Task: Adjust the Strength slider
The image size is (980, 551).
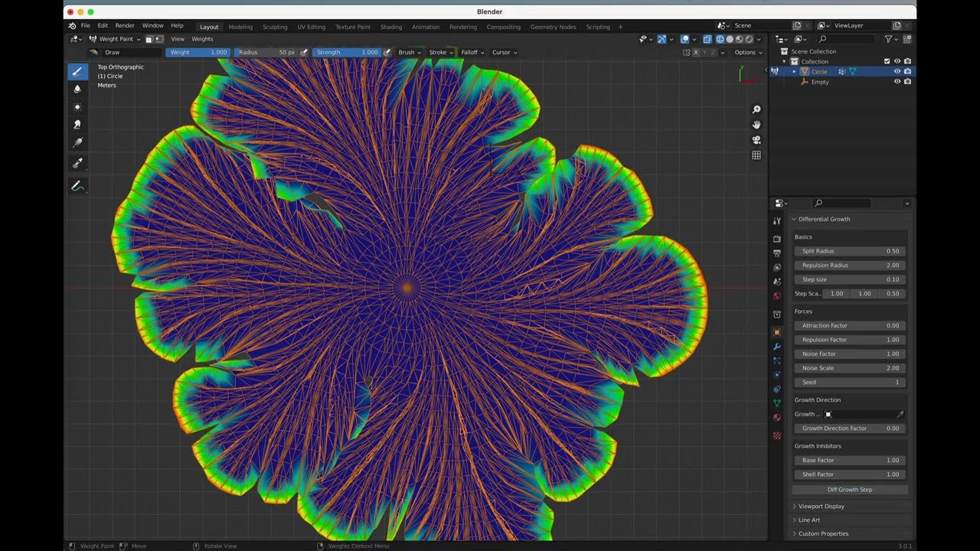Action: (347, 52)
